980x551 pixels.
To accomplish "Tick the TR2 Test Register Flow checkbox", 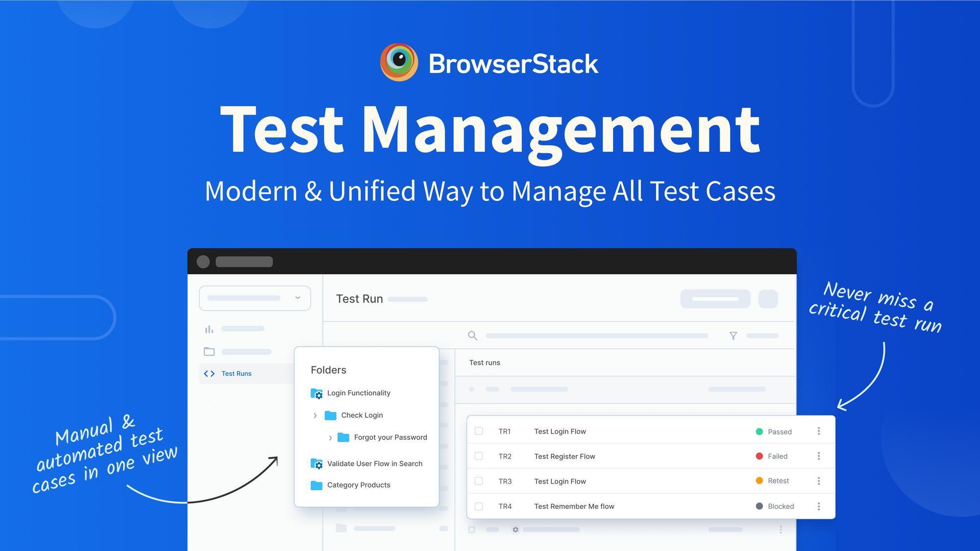I will click(x=479, y=456).
